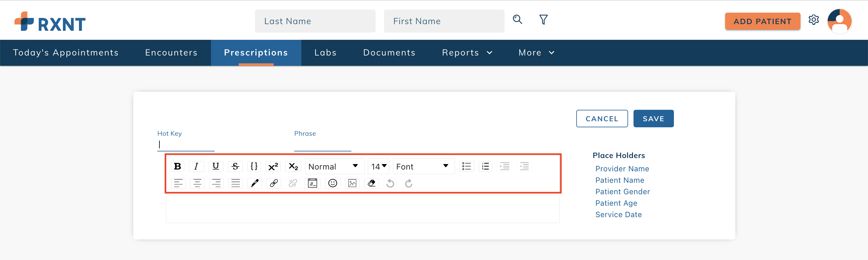Insert Patient Gender placeholder

(x=622, y=192)
